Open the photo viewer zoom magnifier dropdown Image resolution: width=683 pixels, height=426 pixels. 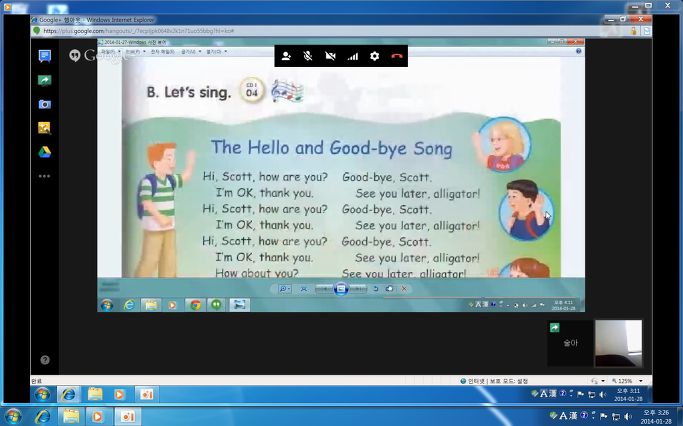point(284,289)
